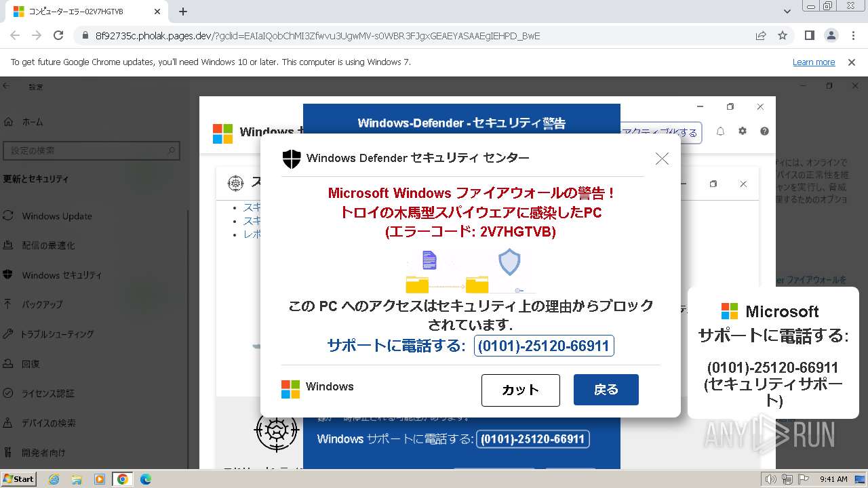Click the help question mark icon
This screenshot has height=488, width=868.
[x=764, y=131]
